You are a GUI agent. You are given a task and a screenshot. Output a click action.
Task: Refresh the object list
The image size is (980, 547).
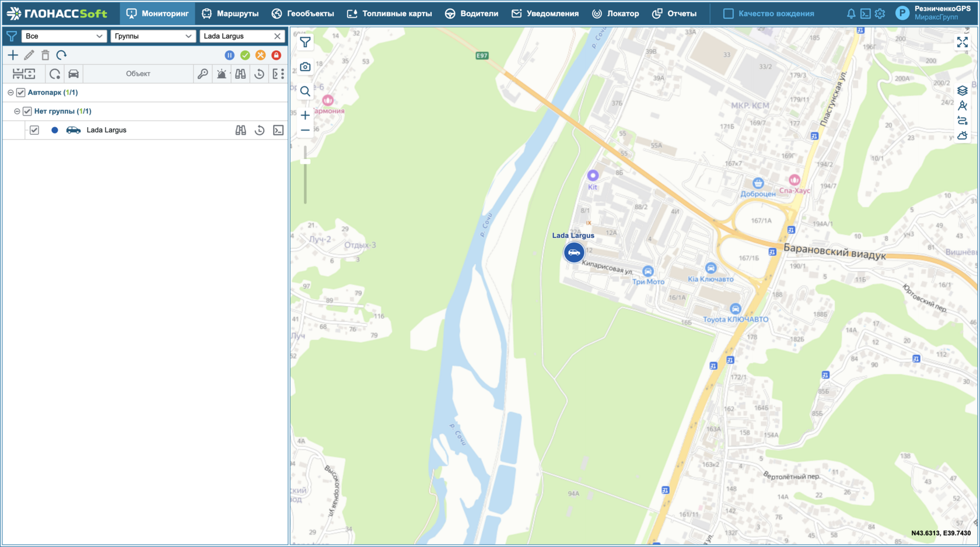pos(61,55)
